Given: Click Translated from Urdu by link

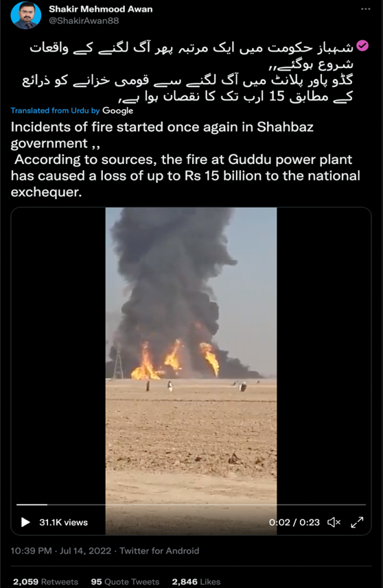Looking at the screenshot, I should [x=55, y=110].
